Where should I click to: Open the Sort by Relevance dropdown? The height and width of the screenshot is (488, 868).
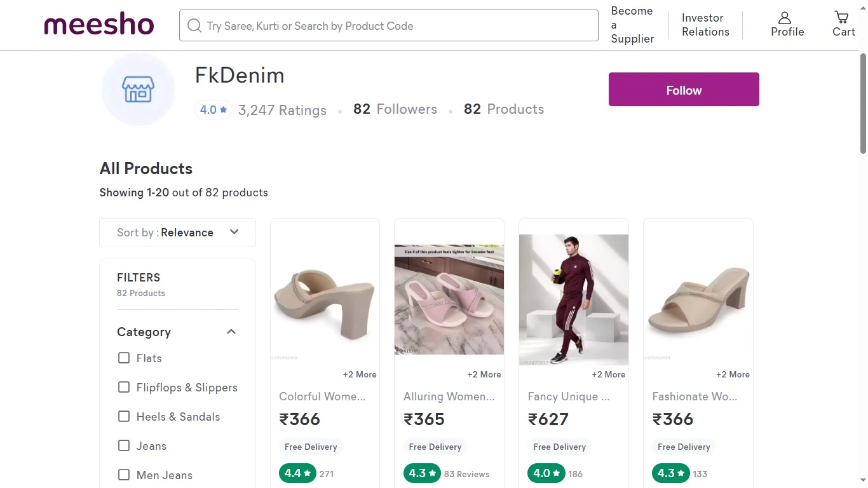[x=177, y=233]
